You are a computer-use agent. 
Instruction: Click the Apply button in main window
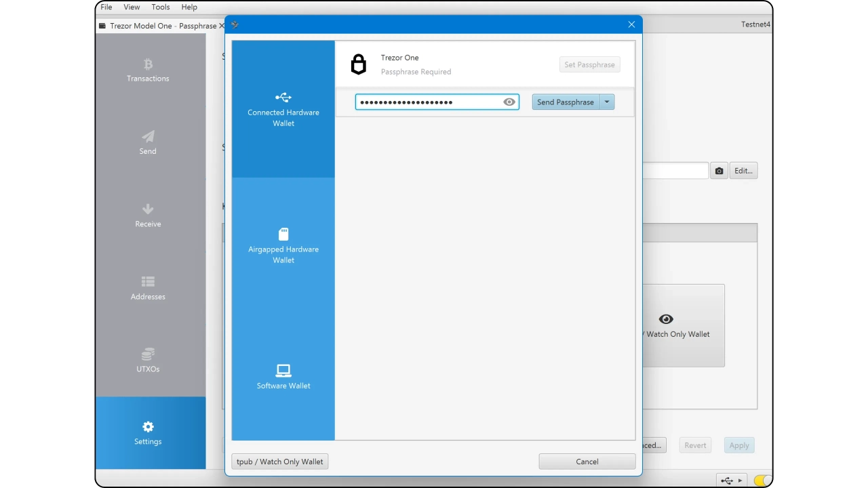coord(739,445)
